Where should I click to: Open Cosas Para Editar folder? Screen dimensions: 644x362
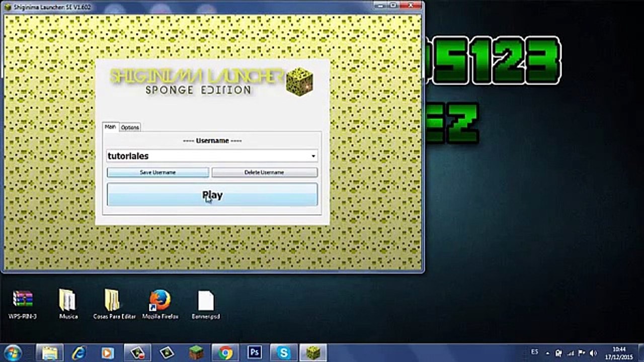pos(114,304)
